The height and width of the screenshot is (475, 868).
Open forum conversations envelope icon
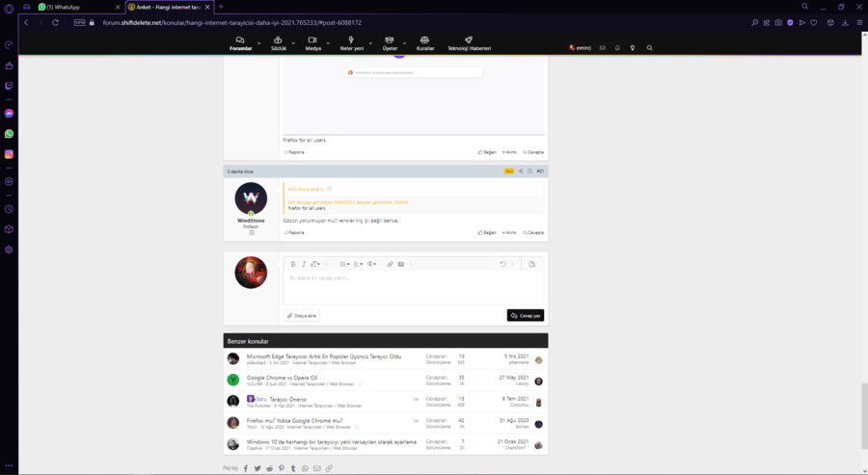point(602,48)
